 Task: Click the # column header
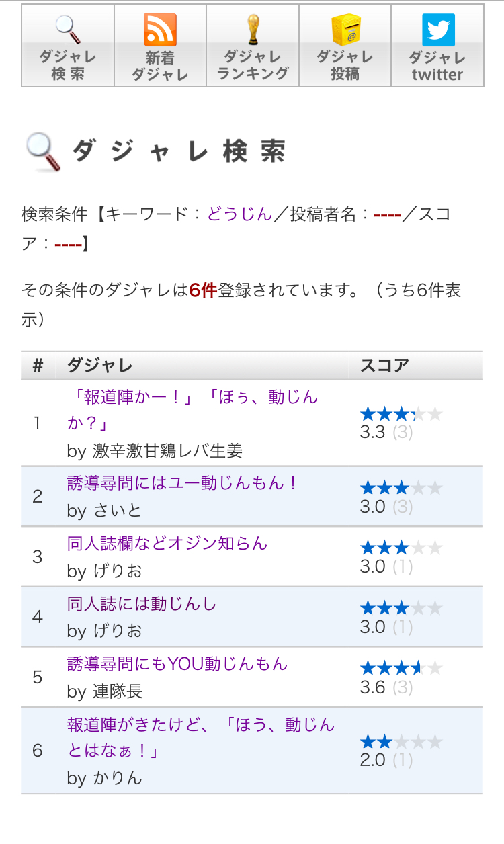pyautogui.click(x=38, y=366)
